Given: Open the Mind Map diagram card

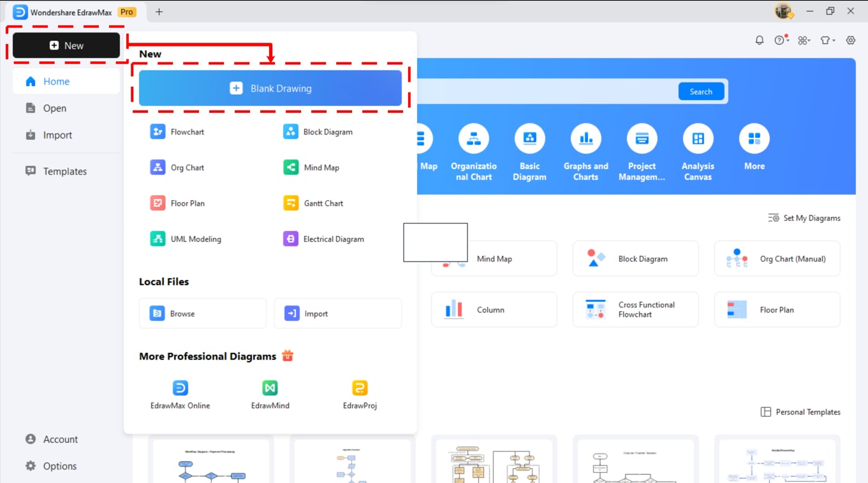Looking at the screenshot, I should pyautogui.click(x=494, y=258).
